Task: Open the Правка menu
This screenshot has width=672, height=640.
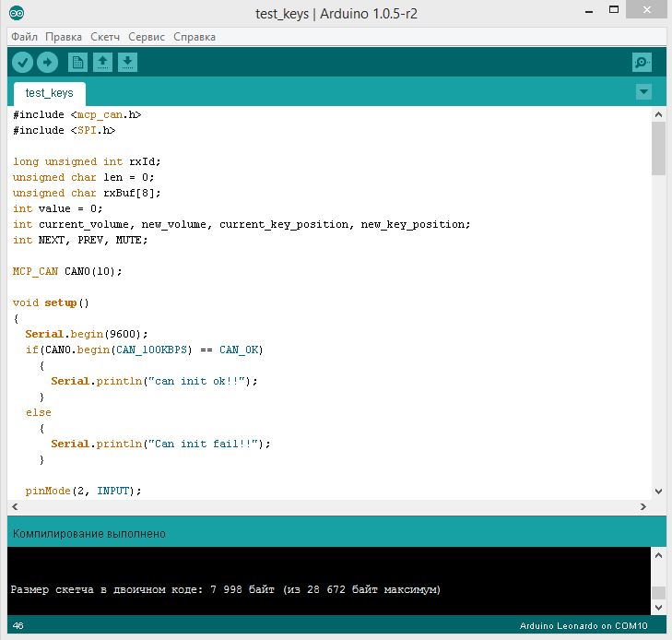Action: [x=64, y=37]
